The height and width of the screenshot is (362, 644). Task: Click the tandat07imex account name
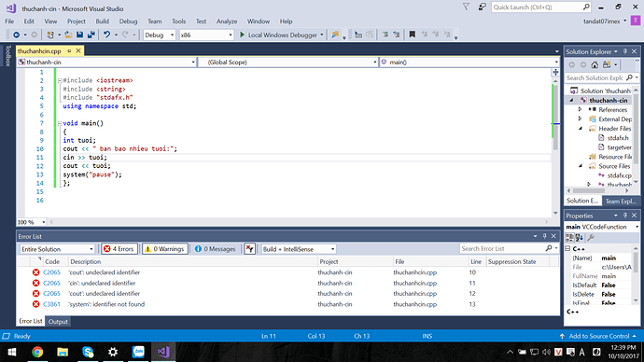pyautogui.click(x=602, y=21)
